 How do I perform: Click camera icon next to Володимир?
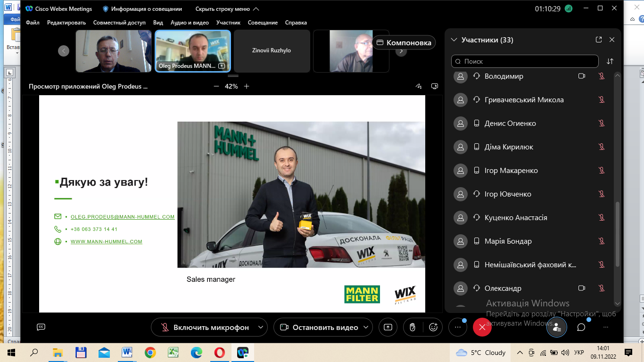pyautogui.click(x=582, y=76)
